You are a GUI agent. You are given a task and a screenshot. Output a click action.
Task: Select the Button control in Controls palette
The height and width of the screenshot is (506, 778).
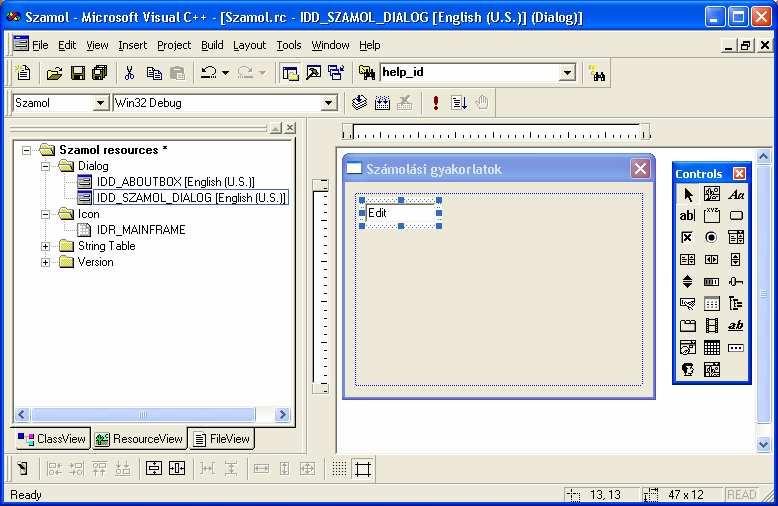click(x=736, y=216)
